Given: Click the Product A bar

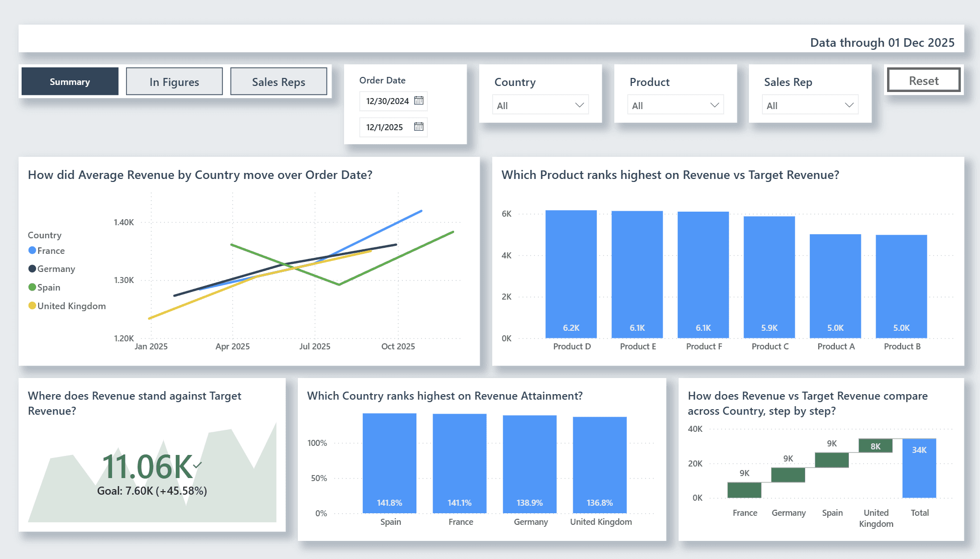Looking at the screenshot, I should click(835, 286).
